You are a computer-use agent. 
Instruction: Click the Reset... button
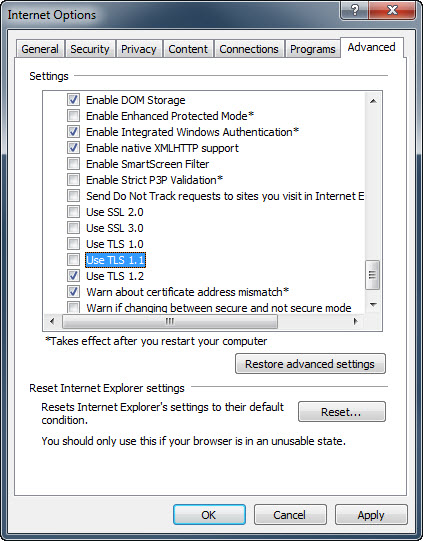[341, 412]
